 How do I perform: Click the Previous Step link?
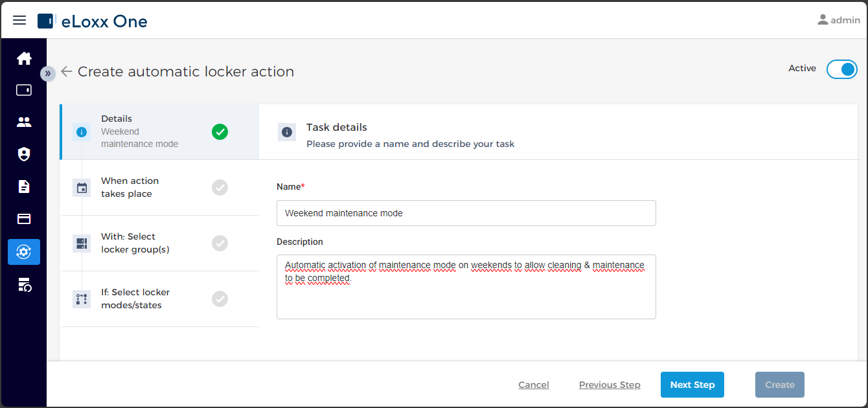(x=610, y=385)
